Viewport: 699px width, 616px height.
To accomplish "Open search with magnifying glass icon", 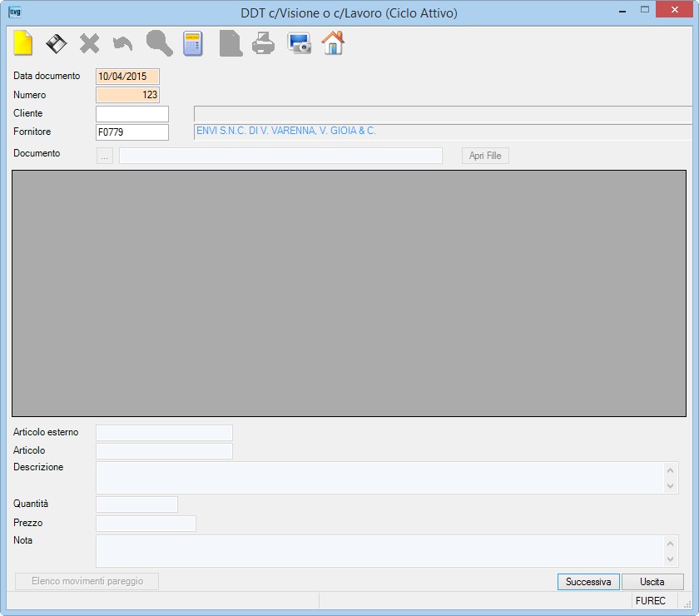I will click(159, 43).
